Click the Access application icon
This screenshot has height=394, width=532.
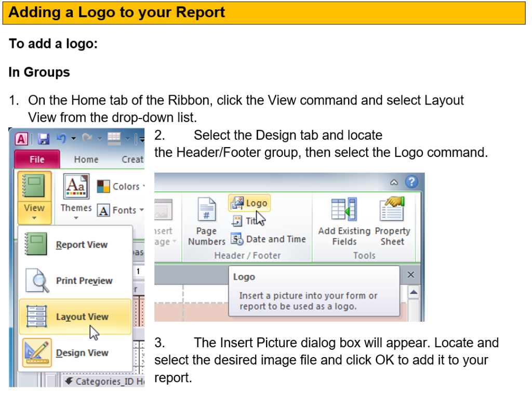pyautogui.click(x=22, y=139)
